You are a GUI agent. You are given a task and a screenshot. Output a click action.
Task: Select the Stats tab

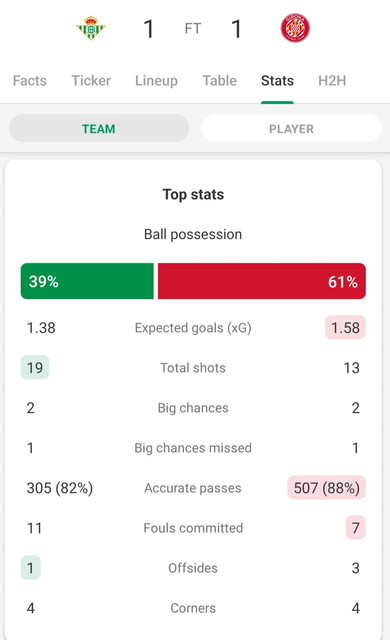pyautogui.click(x=277, y=80)
